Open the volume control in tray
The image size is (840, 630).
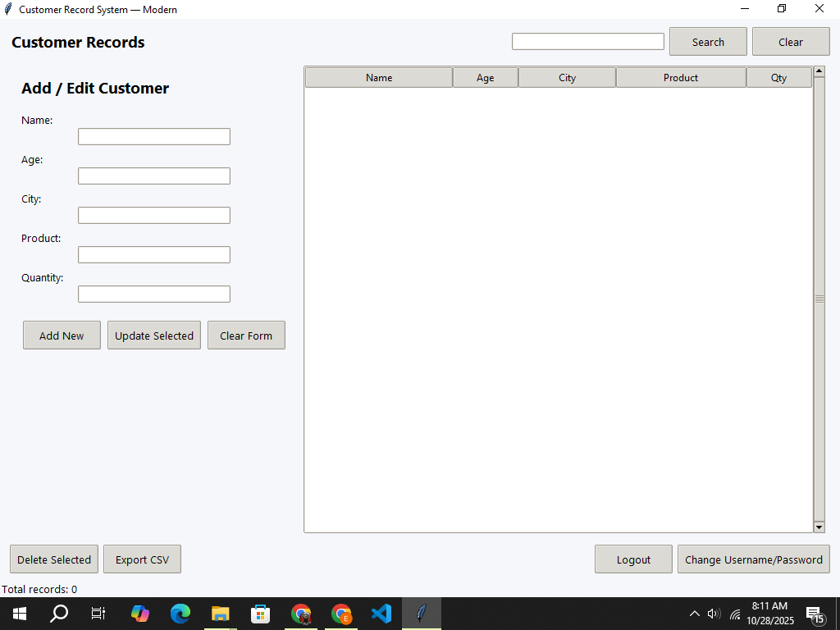[x=714, y=614]
